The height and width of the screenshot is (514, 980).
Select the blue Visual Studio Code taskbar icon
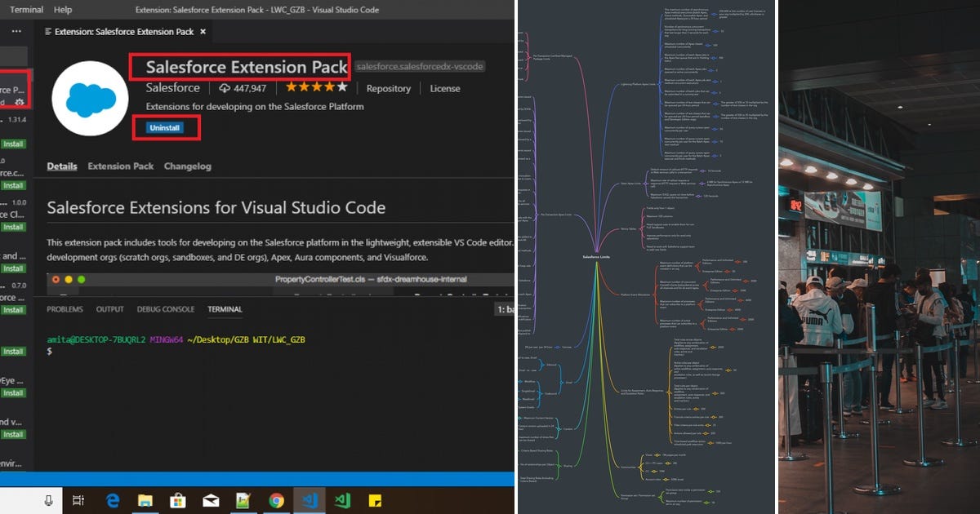(x=310, y=500)
